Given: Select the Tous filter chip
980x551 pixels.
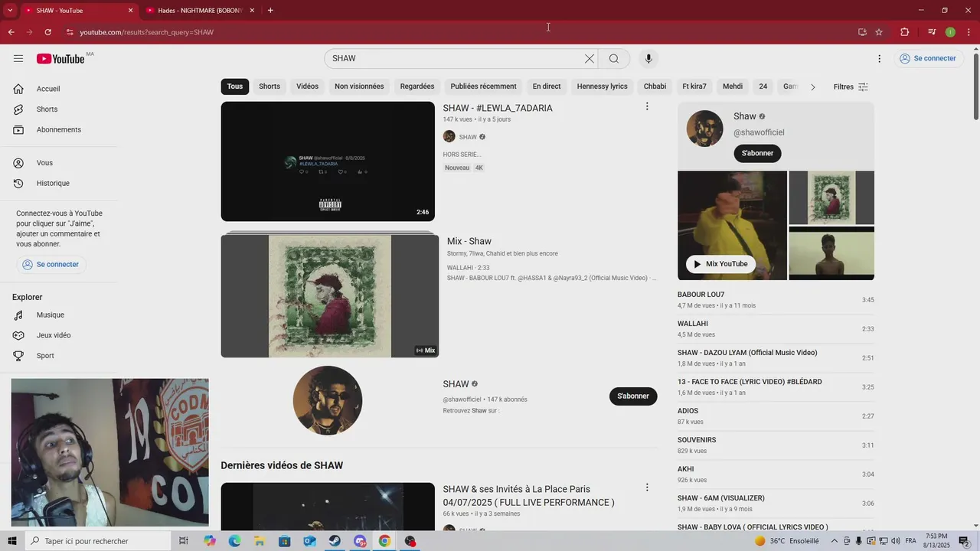Looking at the screenshot, I should pyautogui.click(x=235, y=86).
